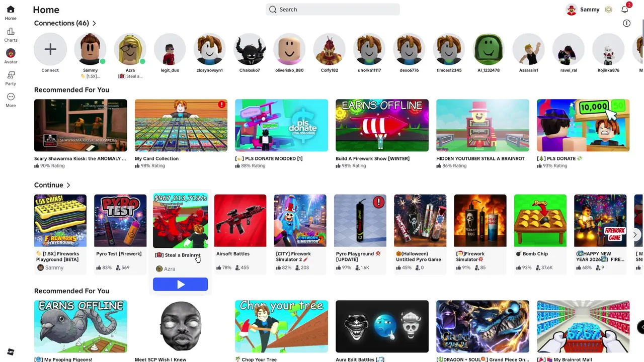Expand the Continue section chevron
The height and width of the screenshot is (362, 644).
click(68, 185)
